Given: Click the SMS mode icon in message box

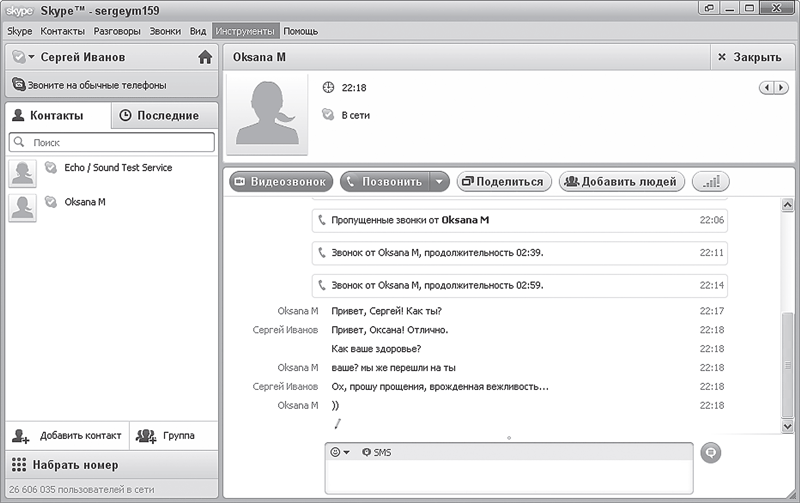Looking at the screenshot, I should (x=366, y=452).
